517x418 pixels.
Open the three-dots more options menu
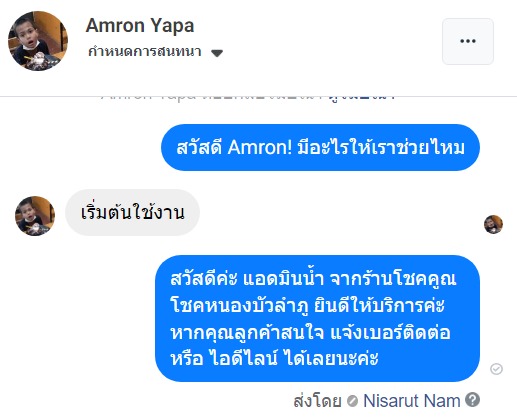(x=468, y=41)
